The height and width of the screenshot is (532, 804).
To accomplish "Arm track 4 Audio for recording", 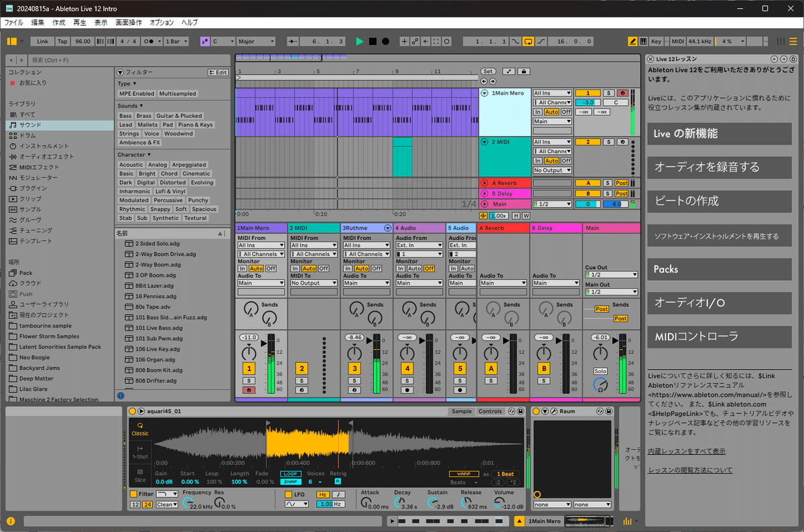I will 407,389.
